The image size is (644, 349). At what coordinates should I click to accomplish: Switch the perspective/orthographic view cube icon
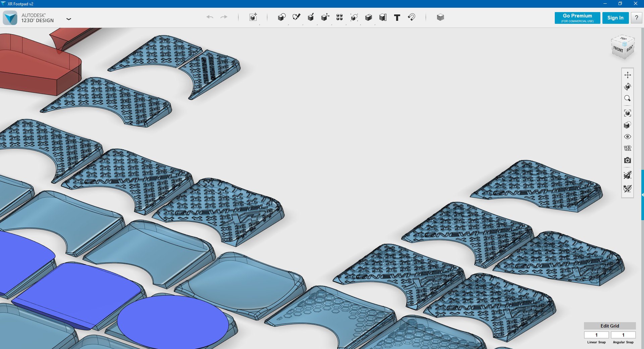pos(628,125)
